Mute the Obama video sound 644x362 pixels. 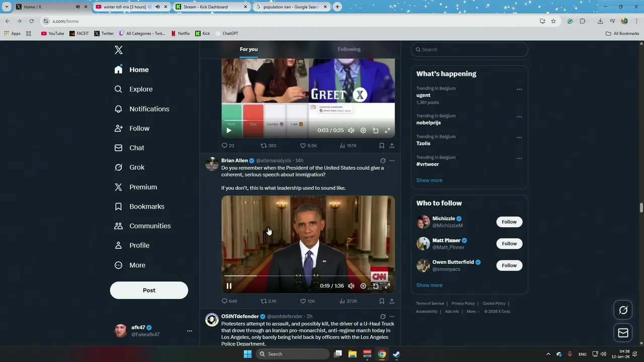click(351, 286)
